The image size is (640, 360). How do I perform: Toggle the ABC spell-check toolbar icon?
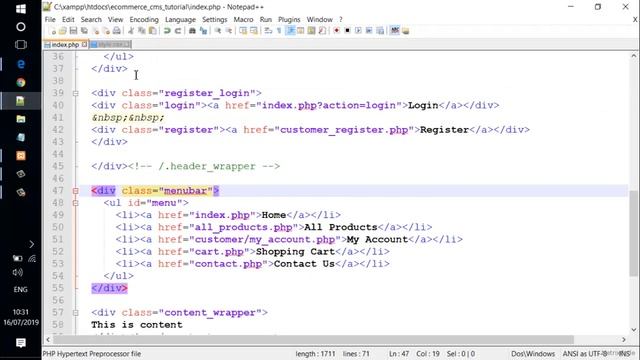coord(395,31)
